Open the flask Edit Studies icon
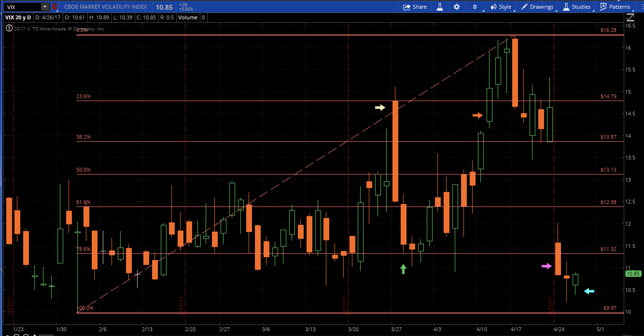The height and width of the screenshot is (336, 644). [x=440, y=7]
